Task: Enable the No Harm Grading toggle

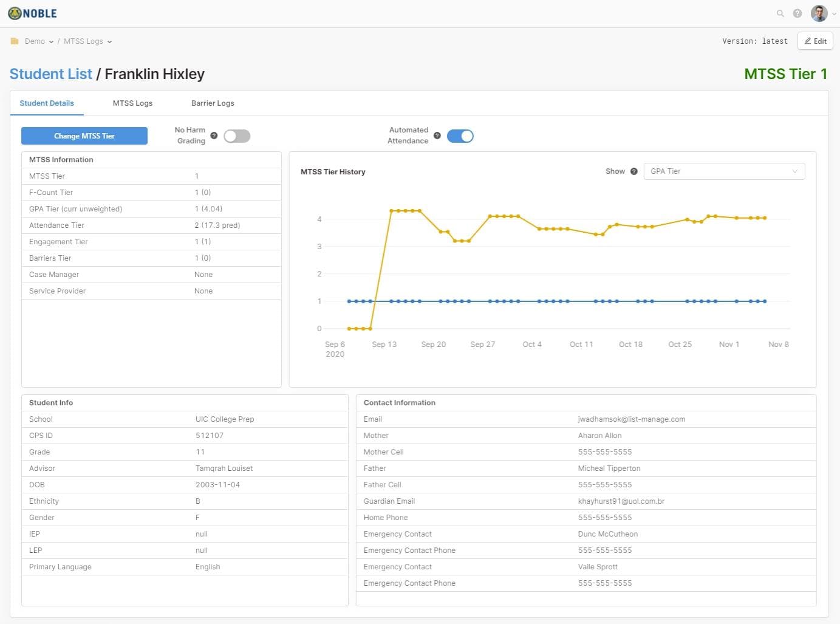Action: point(237,136)
